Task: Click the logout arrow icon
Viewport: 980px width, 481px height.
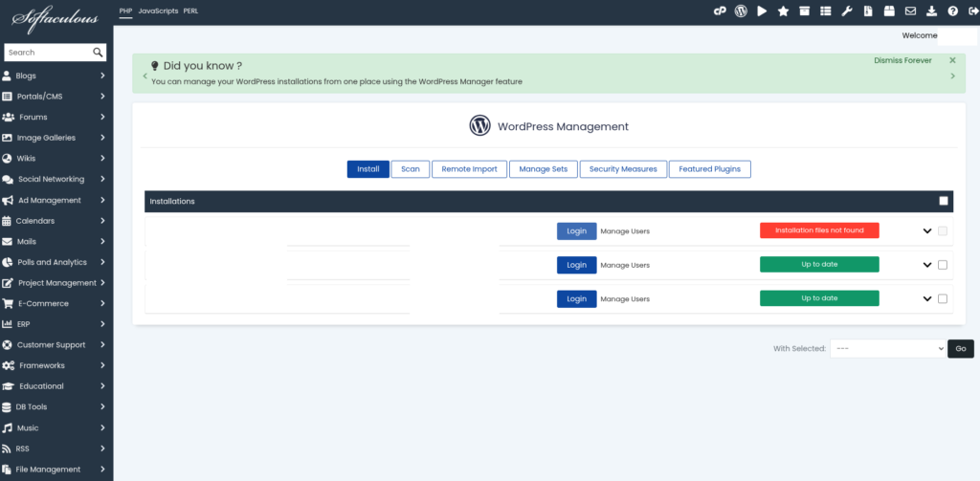Action: pyautogui.click(x=972, y=11)
